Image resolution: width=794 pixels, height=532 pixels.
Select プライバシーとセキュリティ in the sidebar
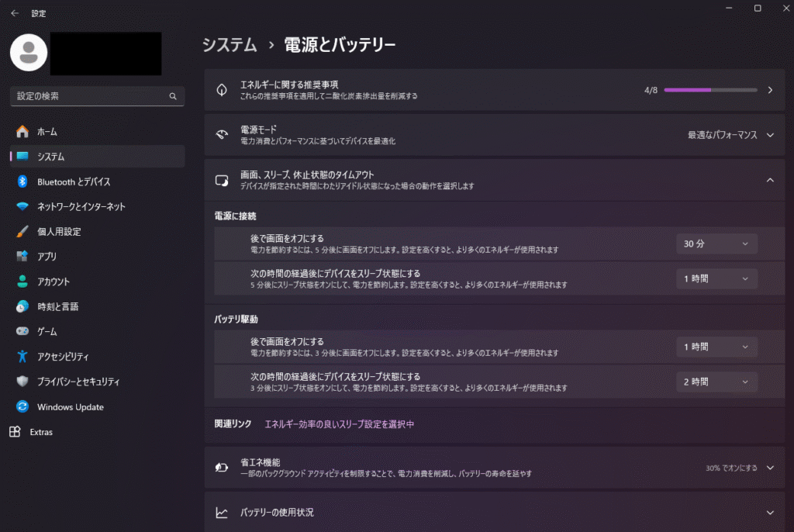pyautogui.click(x=78, y=382)
